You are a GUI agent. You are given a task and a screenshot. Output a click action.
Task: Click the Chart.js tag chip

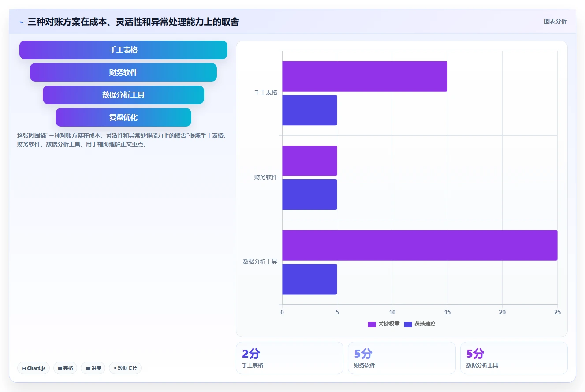pyautogui.click(x=34, y=368)
